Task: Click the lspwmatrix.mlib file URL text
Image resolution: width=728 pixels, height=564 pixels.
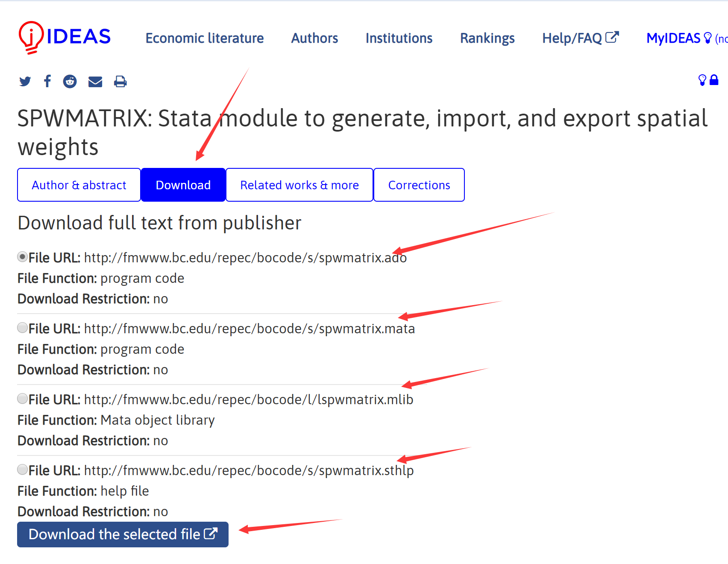Action: click(x=249, y=399)
